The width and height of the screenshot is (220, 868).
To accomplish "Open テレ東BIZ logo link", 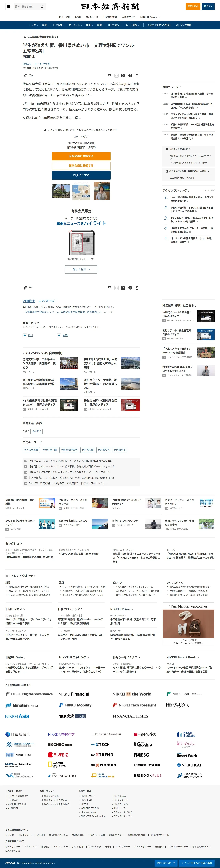I will pos(58,755).
